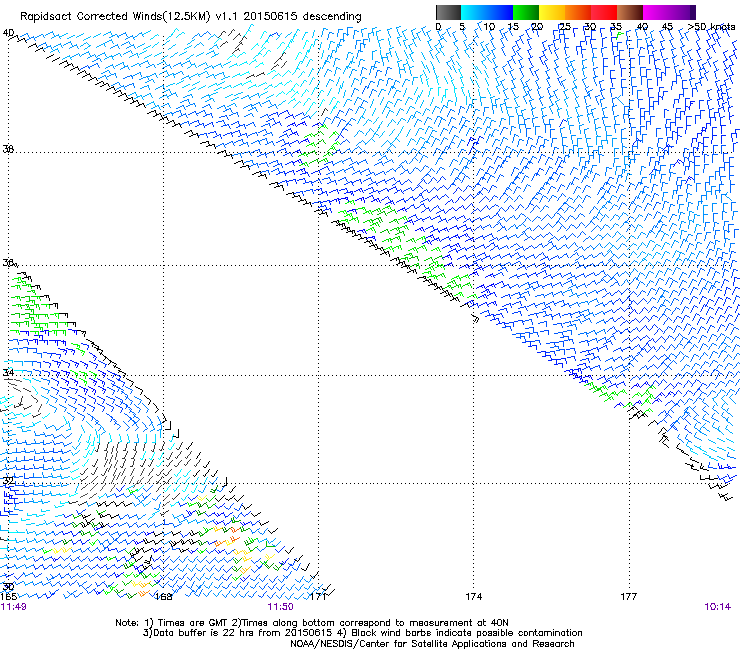The image size is (740, 650).
Task: Click the gray 0-5 knots legend segment
Action: point(448,12)
